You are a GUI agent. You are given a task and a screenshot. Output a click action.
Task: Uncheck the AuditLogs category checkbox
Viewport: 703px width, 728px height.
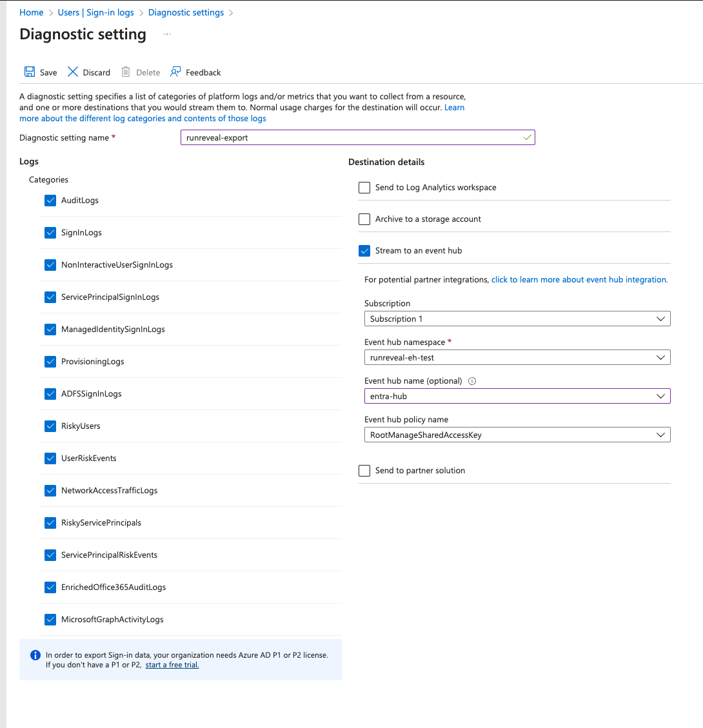coord(50,201)
